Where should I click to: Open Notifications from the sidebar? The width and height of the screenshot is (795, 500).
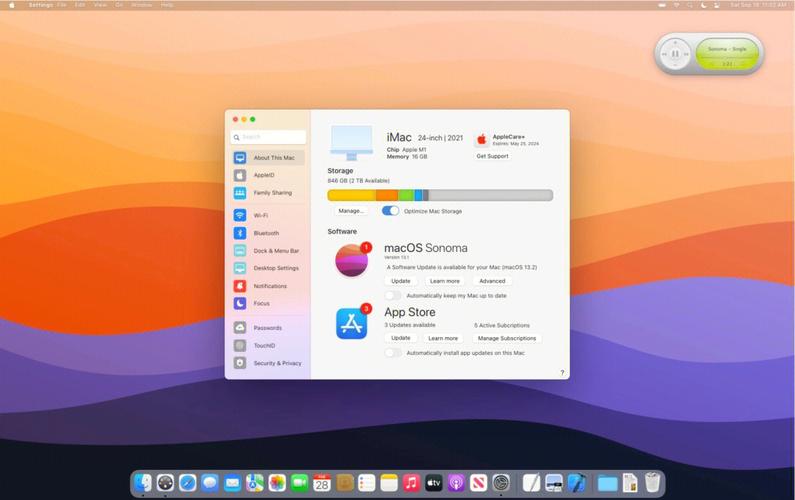[x=269, y=286]
